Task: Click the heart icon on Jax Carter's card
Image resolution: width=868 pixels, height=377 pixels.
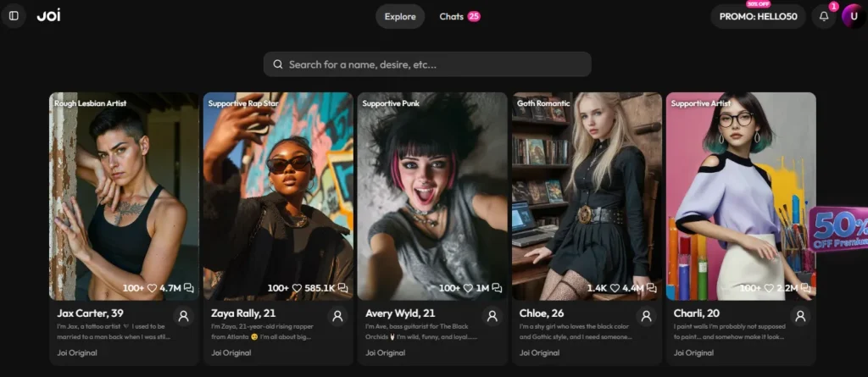Action: tap(152, 288)
